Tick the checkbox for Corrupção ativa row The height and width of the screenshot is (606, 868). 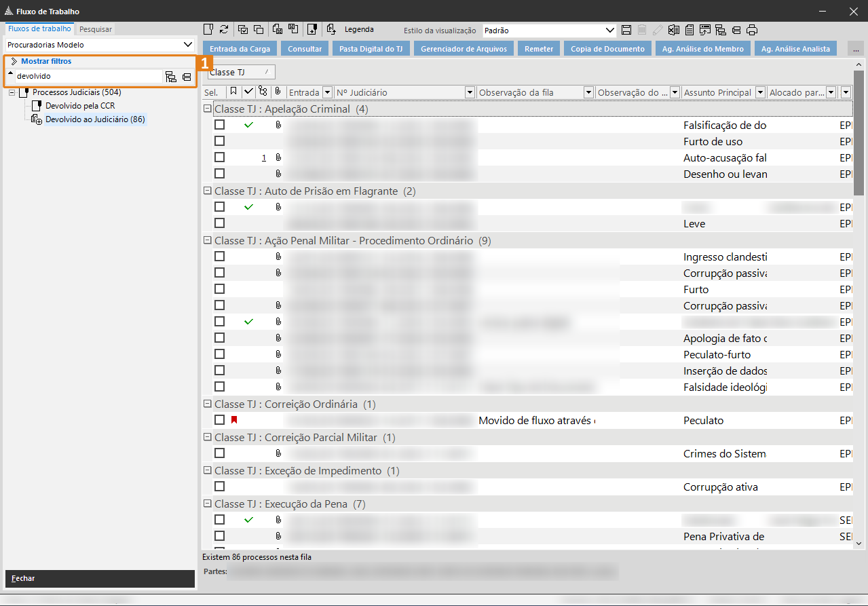tap(219, 487)
